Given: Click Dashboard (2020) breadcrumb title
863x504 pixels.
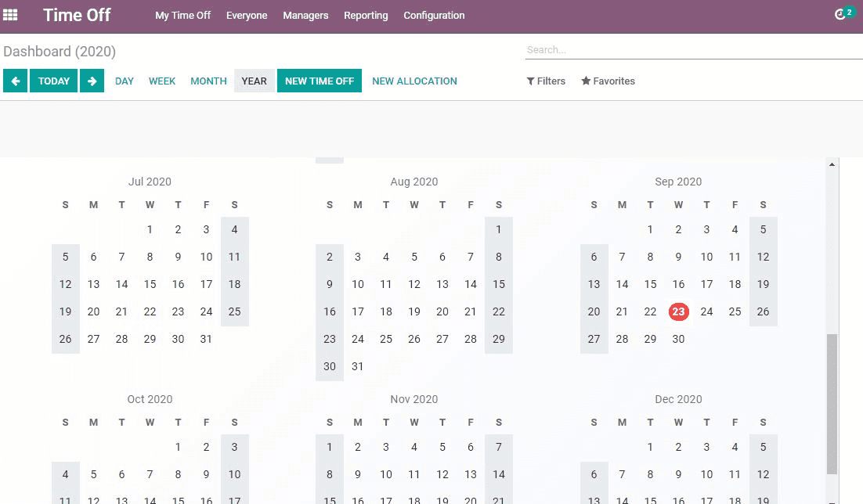Looking at the screenshot, I should [x=60, y=51].
